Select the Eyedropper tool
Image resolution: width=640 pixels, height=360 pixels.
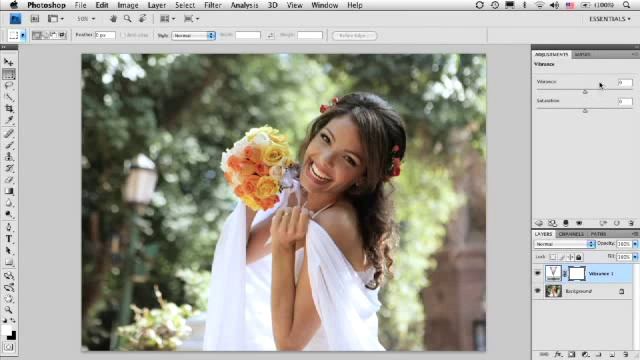[9, 120]
